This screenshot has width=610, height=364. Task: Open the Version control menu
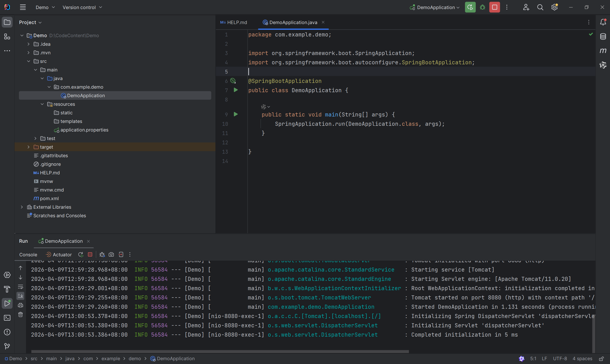point(82,7)
